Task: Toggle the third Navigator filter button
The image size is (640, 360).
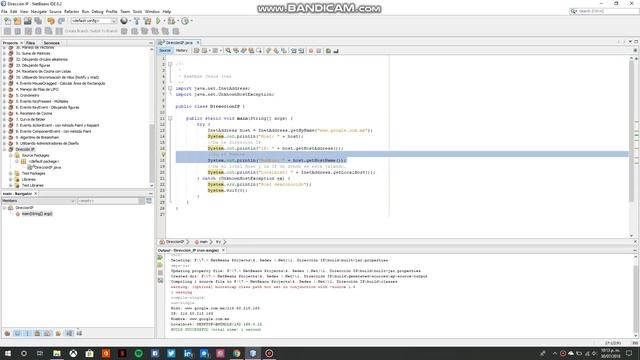Action: 27,333
